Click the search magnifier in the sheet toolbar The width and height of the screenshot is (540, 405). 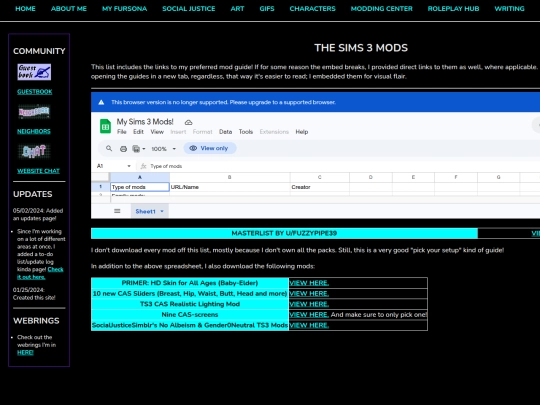pyautogui.click(x=109, y=148)
